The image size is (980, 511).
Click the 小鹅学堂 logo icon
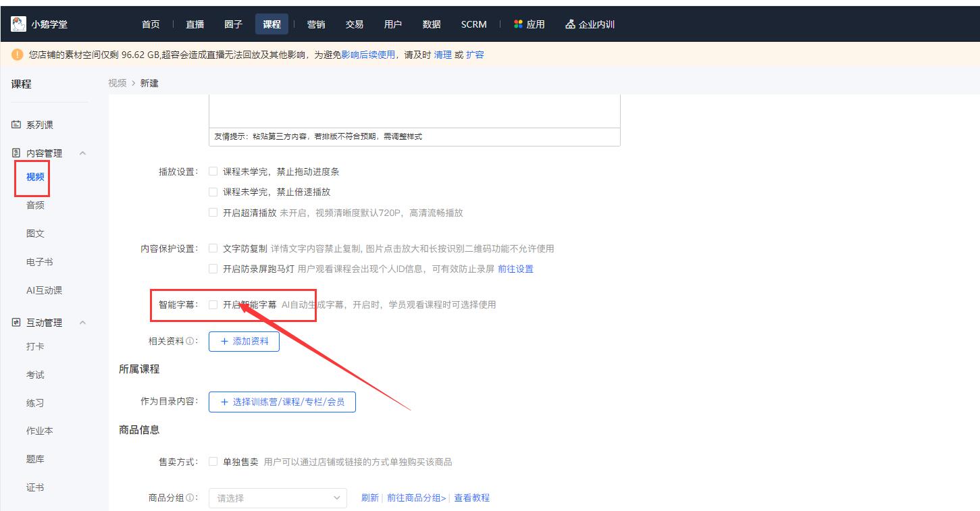click(18, 24)
